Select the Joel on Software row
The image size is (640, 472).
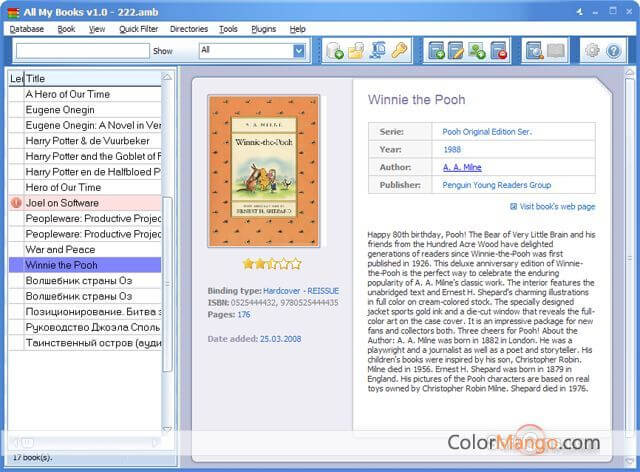tap(85, 203)
